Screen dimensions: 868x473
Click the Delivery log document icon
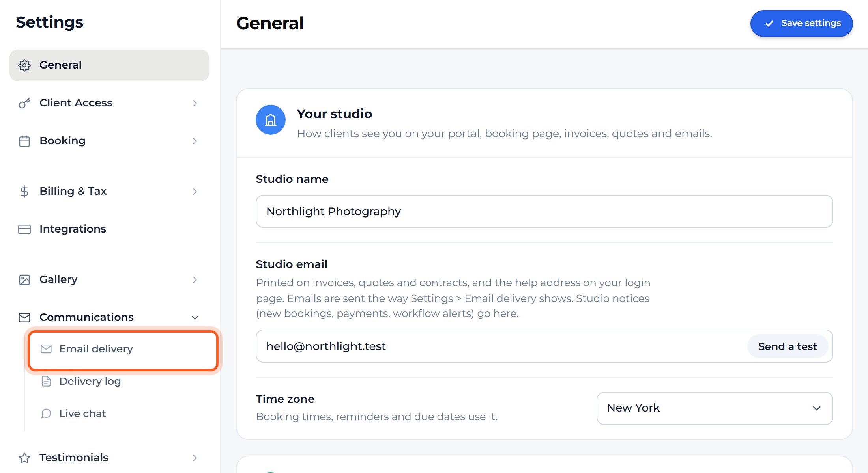[x=46, y=381]
